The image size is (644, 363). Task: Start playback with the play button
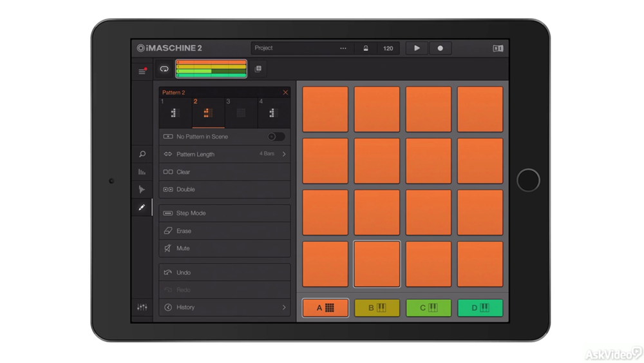(417, 48)
